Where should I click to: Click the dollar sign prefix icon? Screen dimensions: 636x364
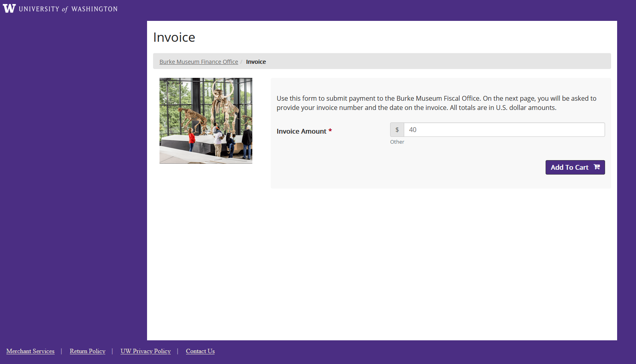(x=397, y=130)
